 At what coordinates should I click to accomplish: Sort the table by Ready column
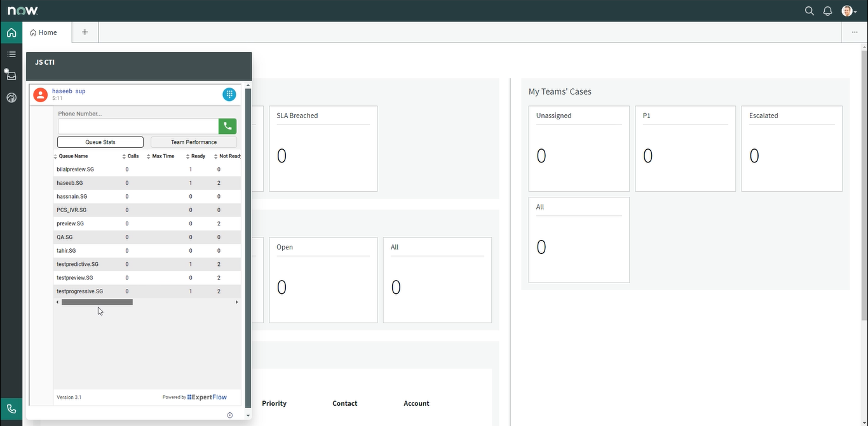[x=198, y=156]
